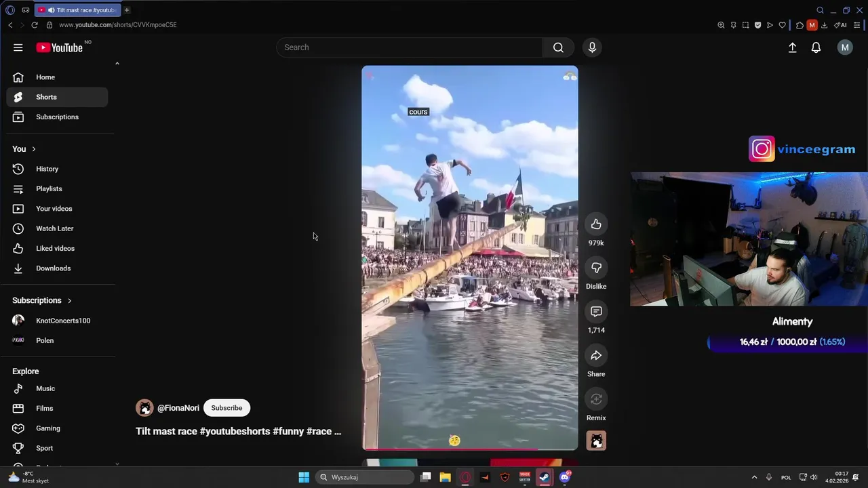
Task: Open Liked videos list
Action: pyautogui.click(x=57, y=248)
